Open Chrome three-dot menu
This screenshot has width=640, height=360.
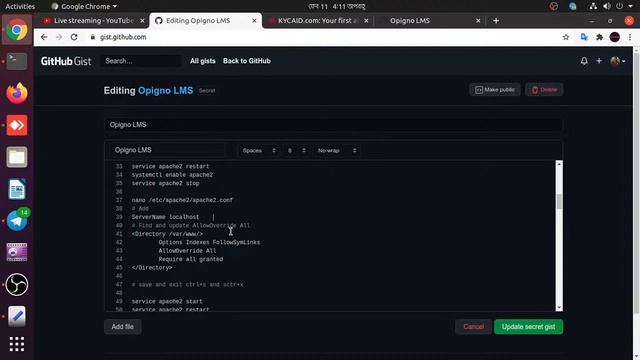point(630,37)
